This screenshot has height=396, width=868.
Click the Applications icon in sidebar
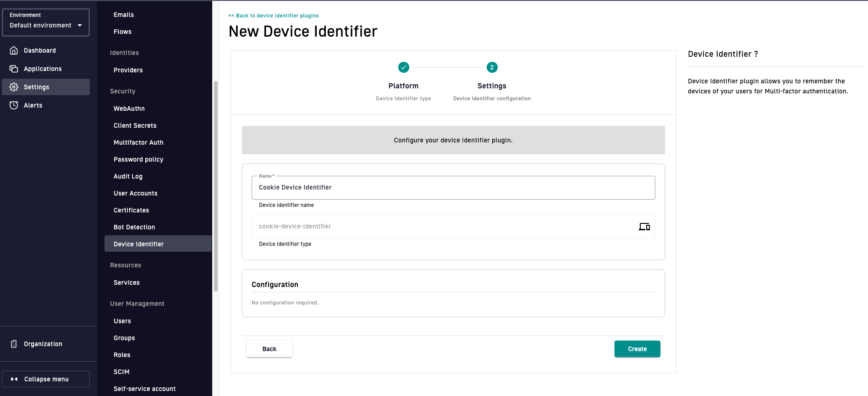coord(14,69)
